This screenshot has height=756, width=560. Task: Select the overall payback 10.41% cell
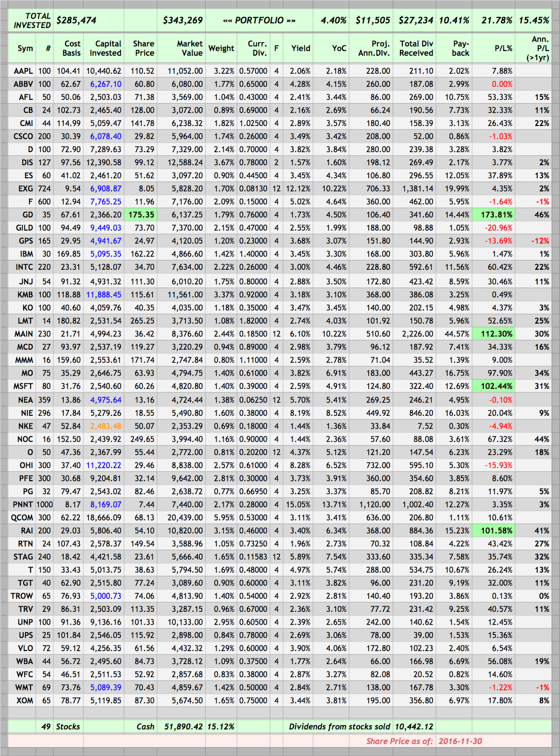pos(453,21)
